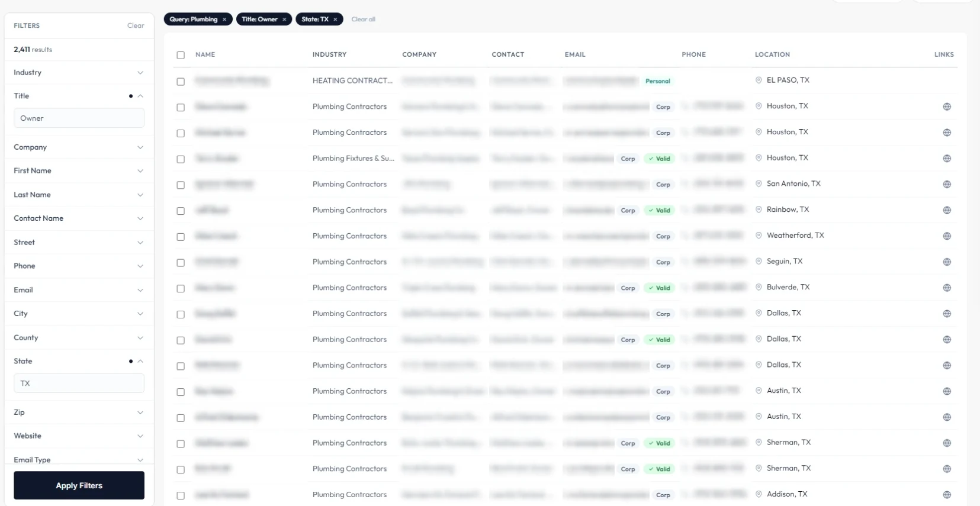Remove the Query: Plumbing filter chip

(x=224, y=20)
